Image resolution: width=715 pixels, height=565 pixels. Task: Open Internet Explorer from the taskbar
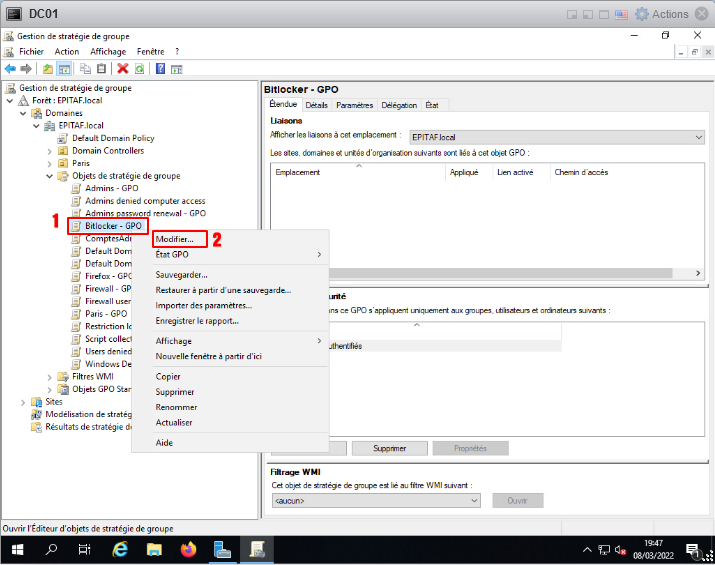point(121,550)
